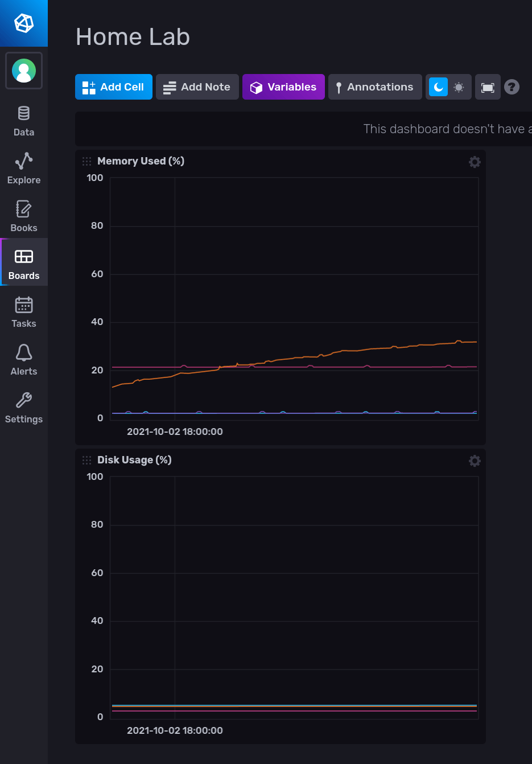Click the Add Note button
532x764 pixels.
[x=197, y=87]
